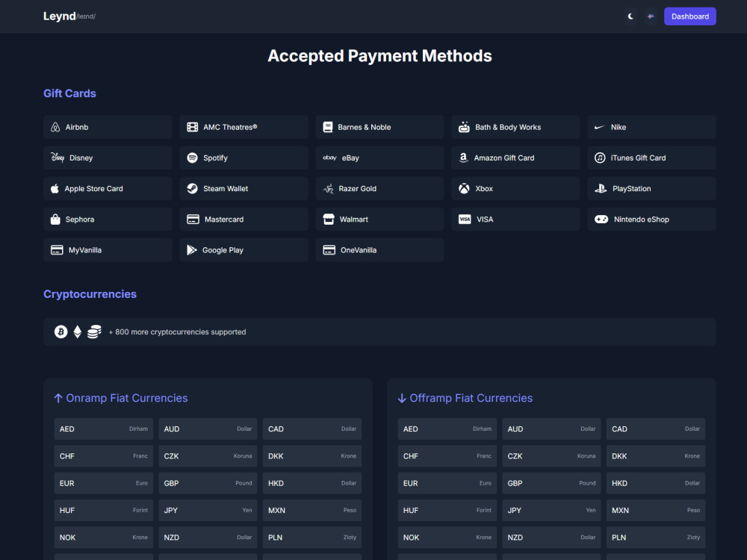747x560 pixels.
Task: Click the Mastercard card icon
Action: pyautogui.click(x=193, y=220)
